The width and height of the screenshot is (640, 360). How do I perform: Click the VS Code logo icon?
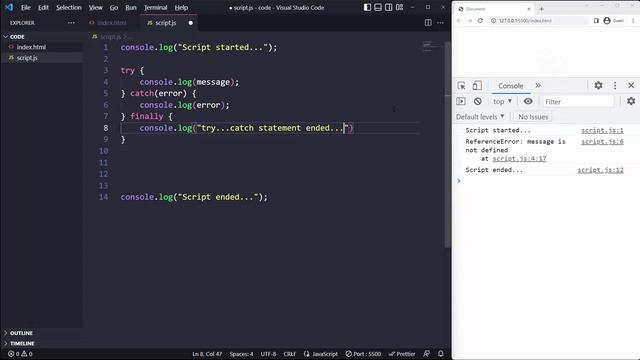point(9,7)
